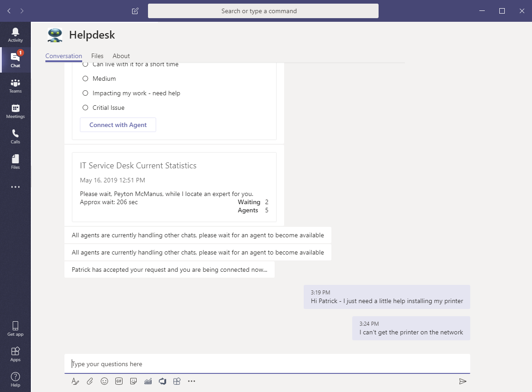Viewport: 532px width, 392px height.
Task: Navigate forward with the right arrow
Action: tap(22, 11)
